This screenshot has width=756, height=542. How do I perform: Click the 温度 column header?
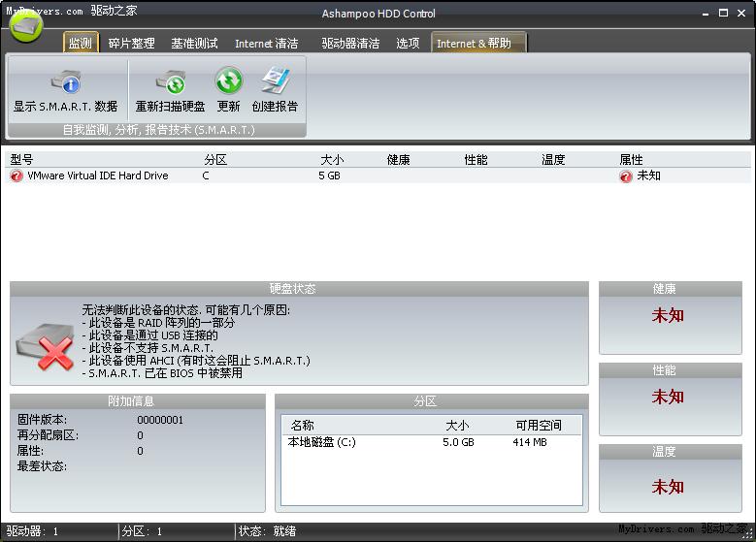553,160
